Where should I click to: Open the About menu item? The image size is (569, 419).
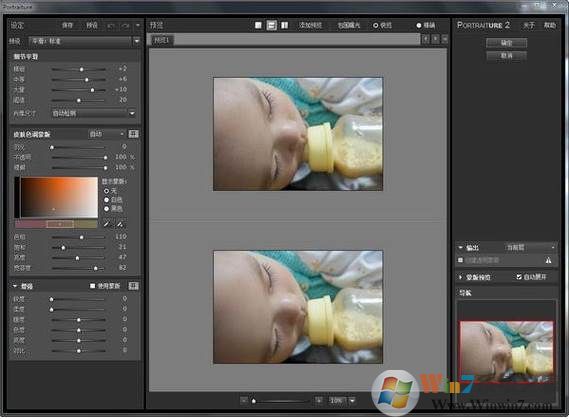pos(529,25)
